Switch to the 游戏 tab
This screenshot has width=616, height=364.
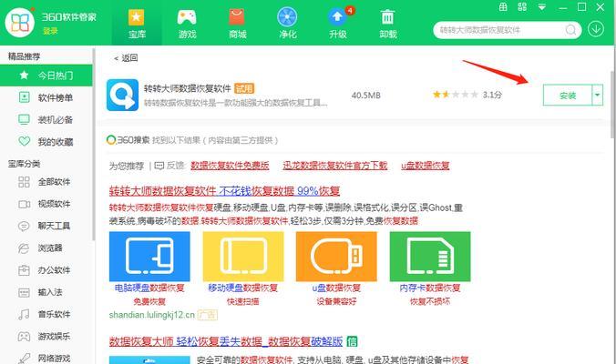pos(187,24)
